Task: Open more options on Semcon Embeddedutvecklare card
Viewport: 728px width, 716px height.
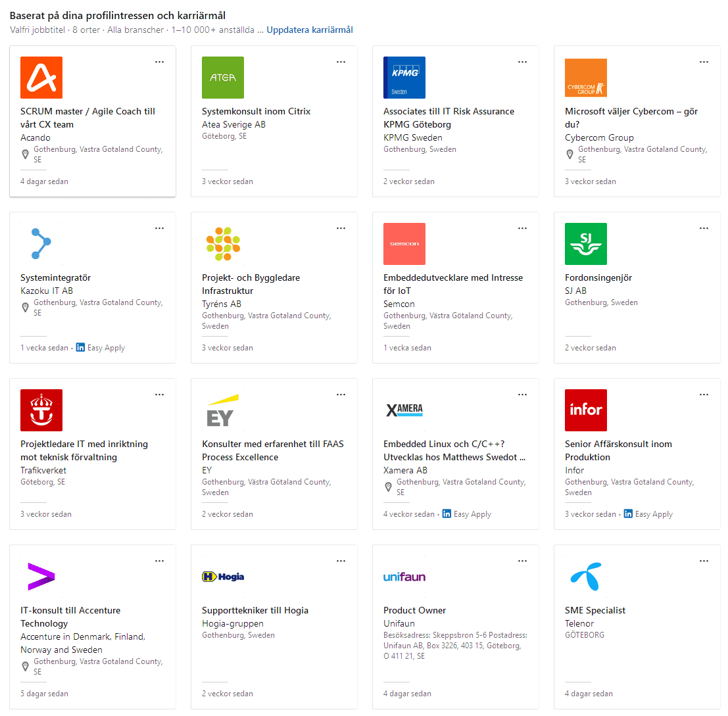Action: click(522, 228)
